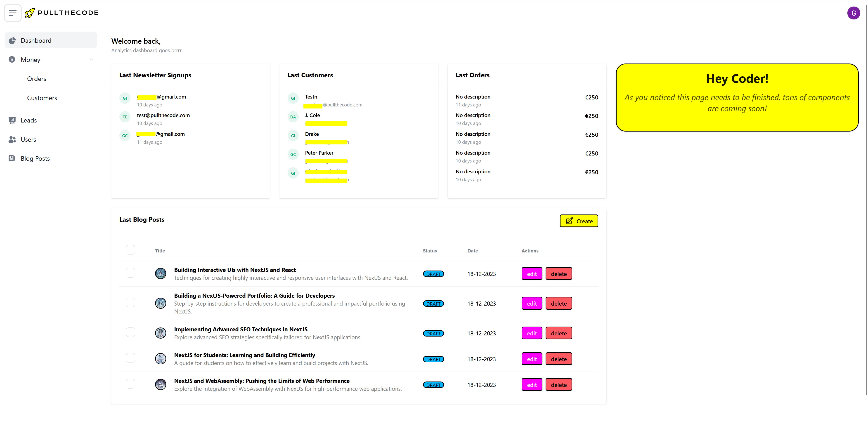868x424 pixels.
Task: Click the Blog Posts newspaper icon
Action: [x=12, y=158]
